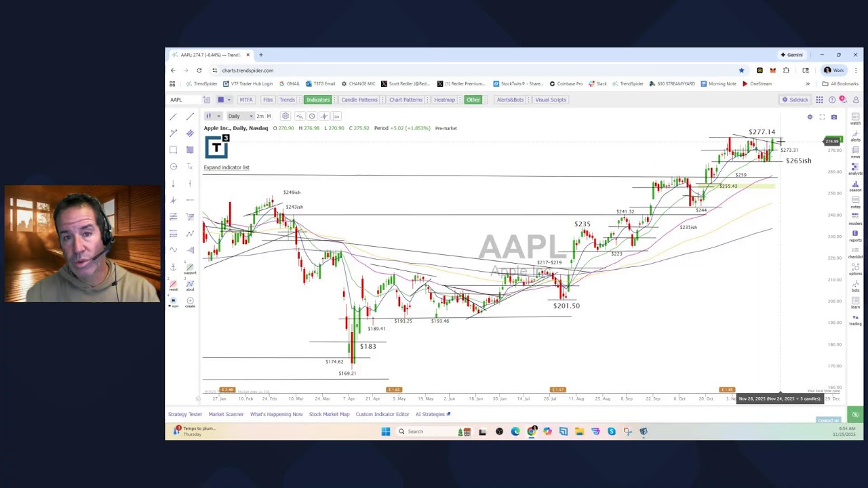This screenshot has height=488, width=868.
Task: Click the Alerts&Bots button
Action: 510,100
